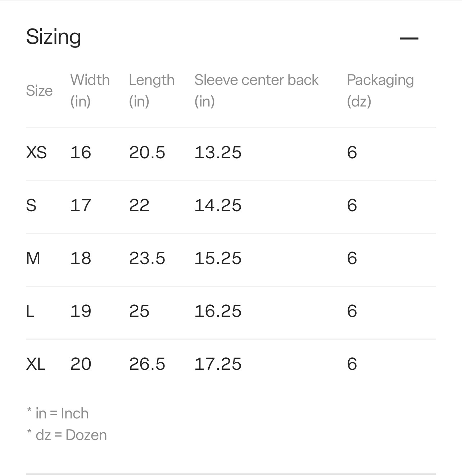The height and width of the screenshot is (476, 462).
Task: Collapse the Sizing section with minus icon
Action: [409, 38]
